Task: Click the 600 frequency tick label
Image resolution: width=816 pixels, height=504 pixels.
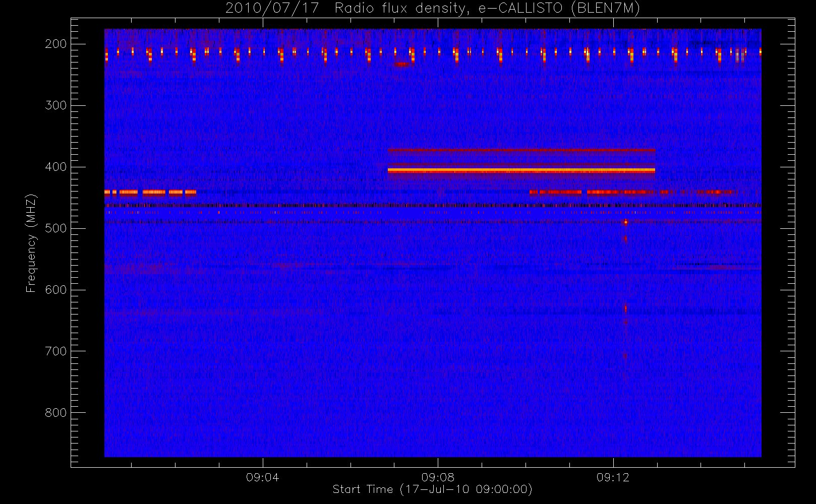Action: pyautogui.click(x=56, y=290)
